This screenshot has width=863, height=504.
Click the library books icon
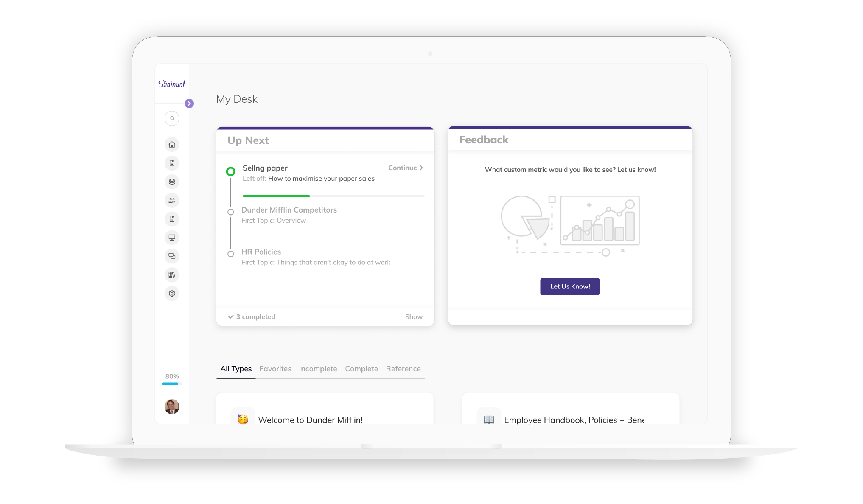(x=172, y=275)
